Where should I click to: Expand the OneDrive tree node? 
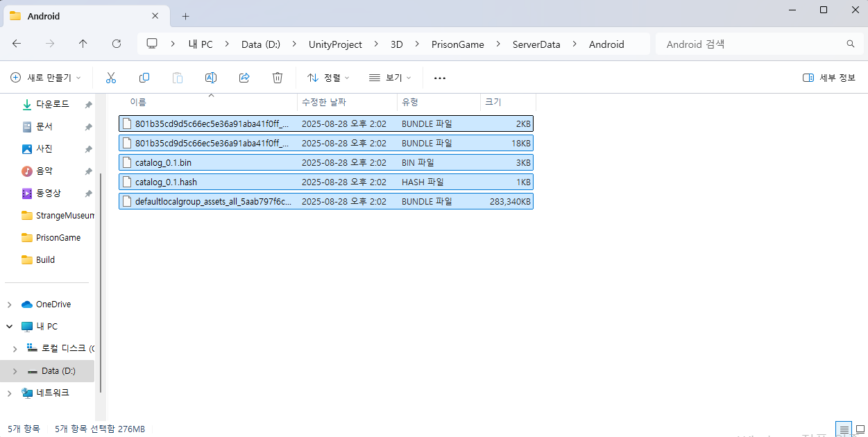click(9, 305)
